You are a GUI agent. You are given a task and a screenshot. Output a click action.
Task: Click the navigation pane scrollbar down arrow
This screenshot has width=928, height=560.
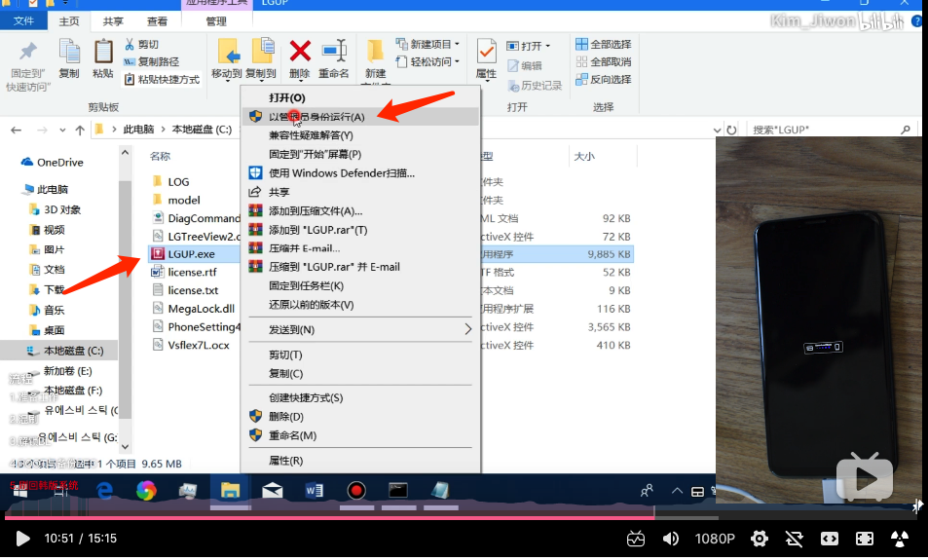tap(125, 446)
